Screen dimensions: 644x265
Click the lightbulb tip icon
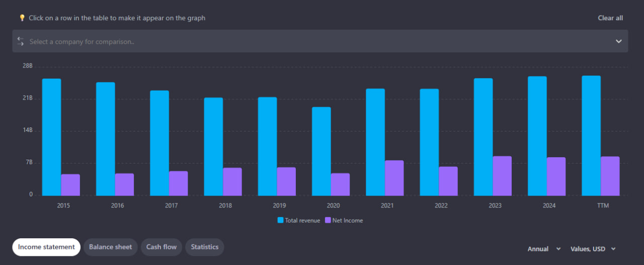click(x=22, y=18)
